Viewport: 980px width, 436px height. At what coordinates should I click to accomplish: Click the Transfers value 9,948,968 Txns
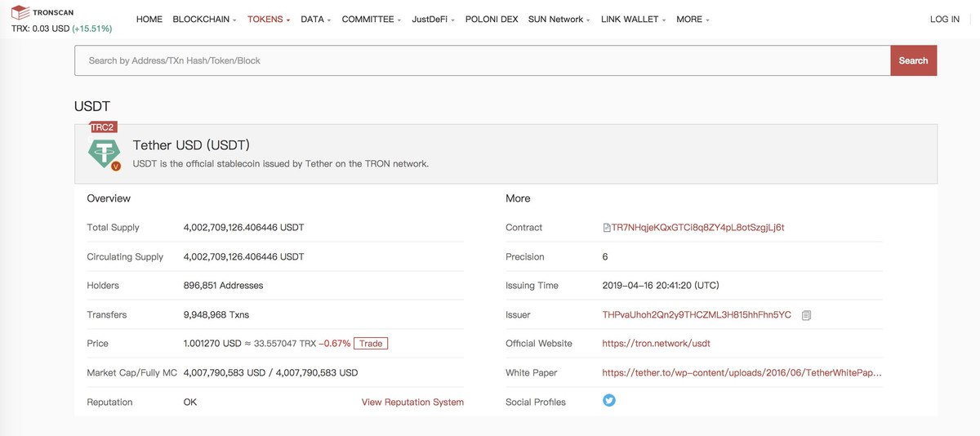tap(216, 314)
